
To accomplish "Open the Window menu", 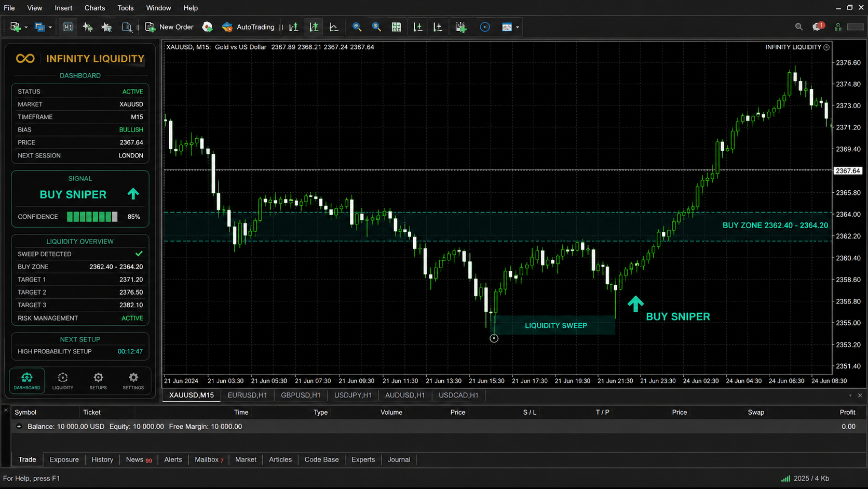I will click(x=158, y=8).
